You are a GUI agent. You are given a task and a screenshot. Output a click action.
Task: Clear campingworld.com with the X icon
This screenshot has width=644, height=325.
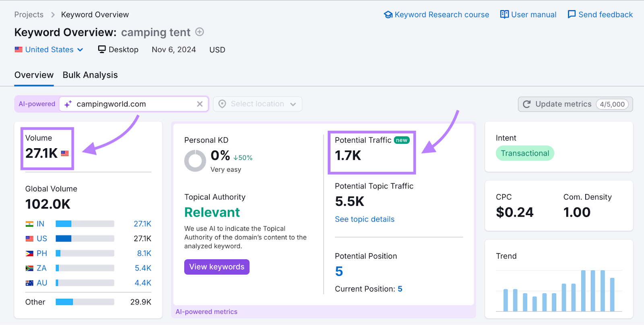200,104
